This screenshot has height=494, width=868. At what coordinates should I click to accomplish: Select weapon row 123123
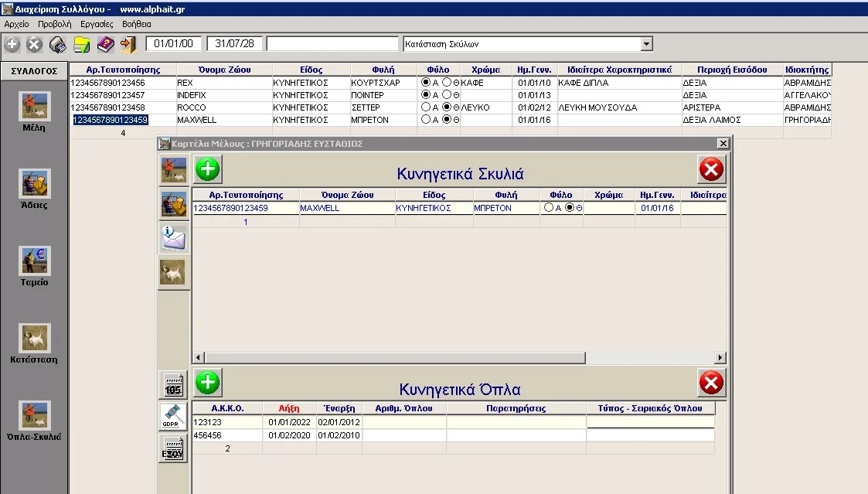[227, 422]
